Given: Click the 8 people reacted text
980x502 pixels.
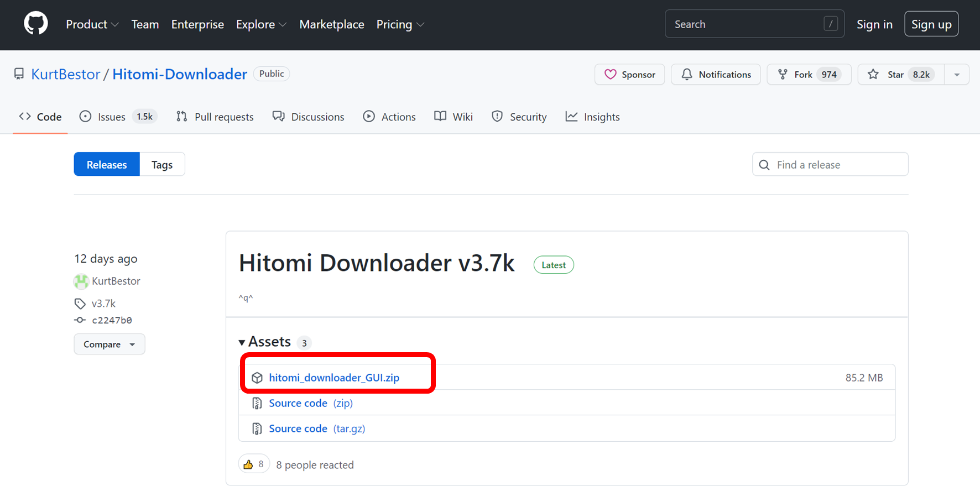Looking at the screenshot, I should 315,465.
